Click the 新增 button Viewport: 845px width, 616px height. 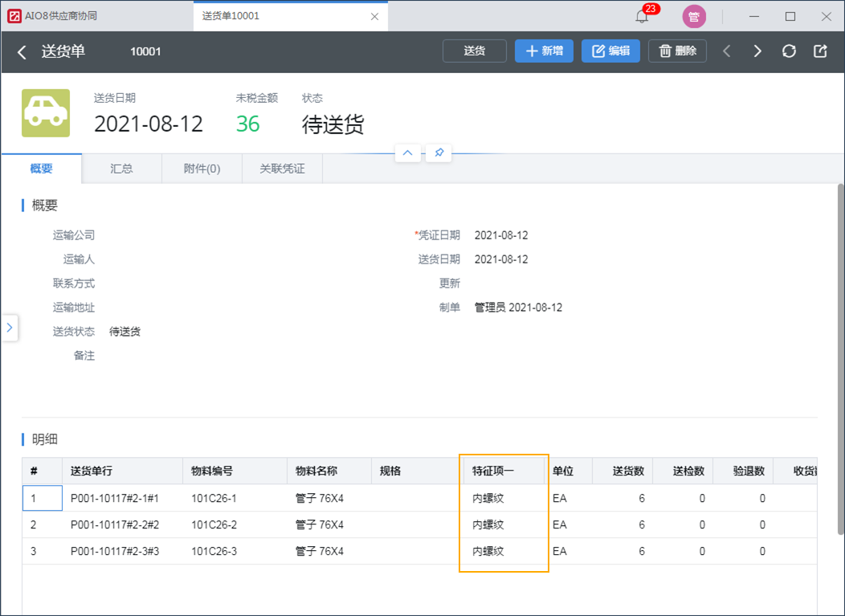[x=544, y=51]
